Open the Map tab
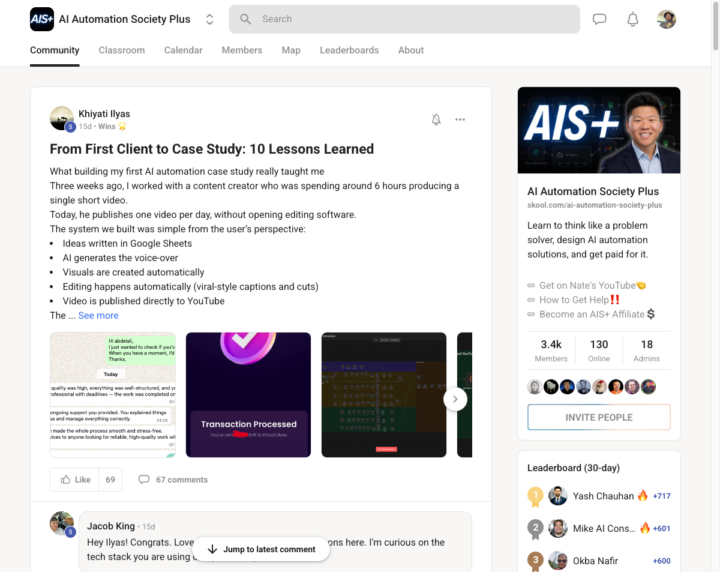720x572 pixels. coord(291,50)
